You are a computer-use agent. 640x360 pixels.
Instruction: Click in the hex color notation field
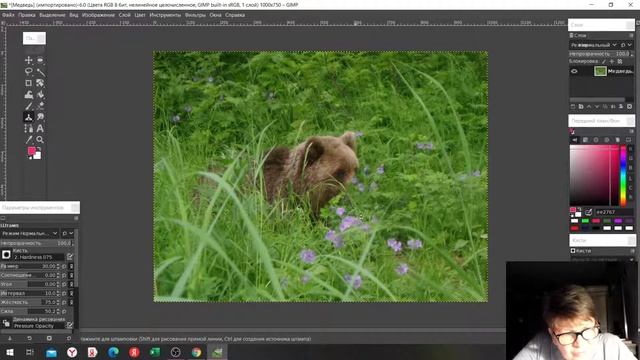click(614, 212)
